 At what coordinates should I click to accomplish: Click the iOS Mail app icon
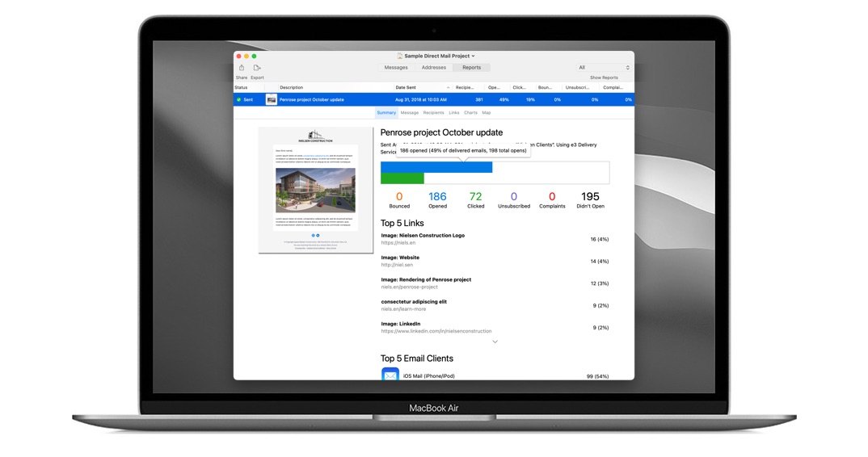[x=390, y=375]
